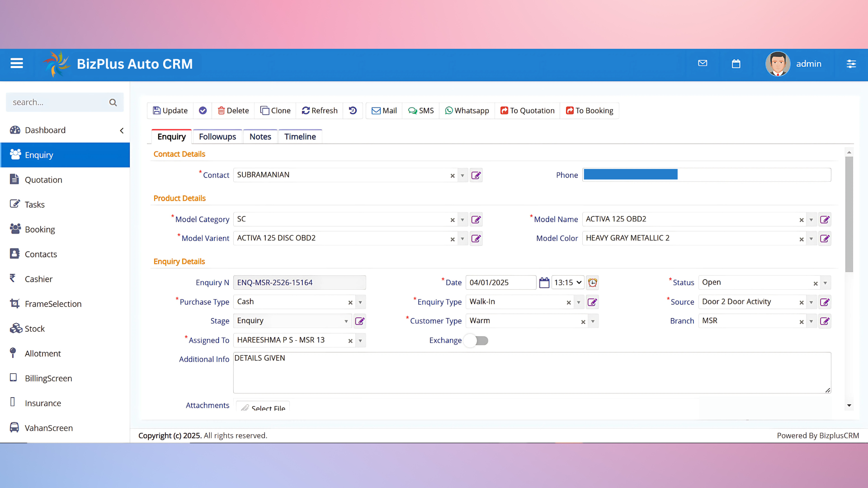This screenshot has width=868, height=488.
Task: Expand the Model Name dropdown arrow
Action: click(811, 220)
